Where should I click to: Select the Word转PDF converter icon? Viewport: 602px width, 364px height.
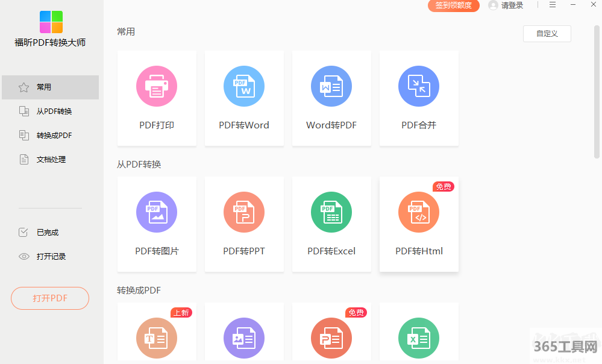tap(331, 87)
